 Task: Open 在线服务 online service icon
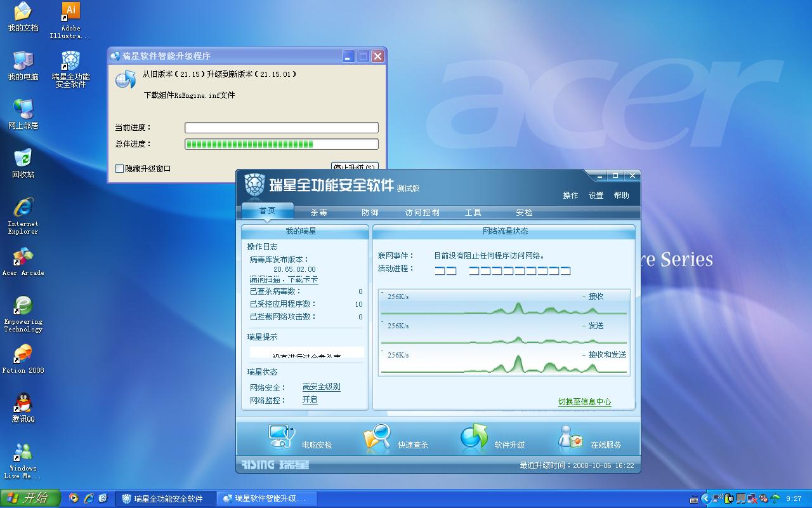click(570, 438)
